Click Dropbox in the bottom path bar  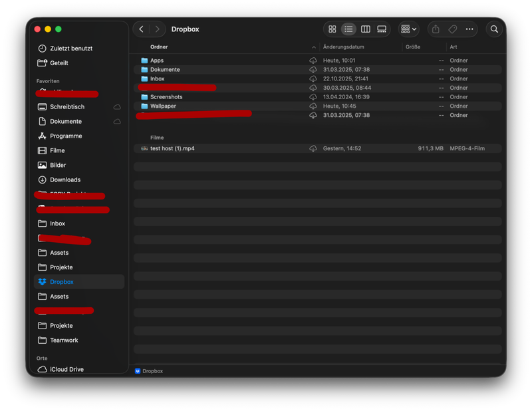pos(149,371)
